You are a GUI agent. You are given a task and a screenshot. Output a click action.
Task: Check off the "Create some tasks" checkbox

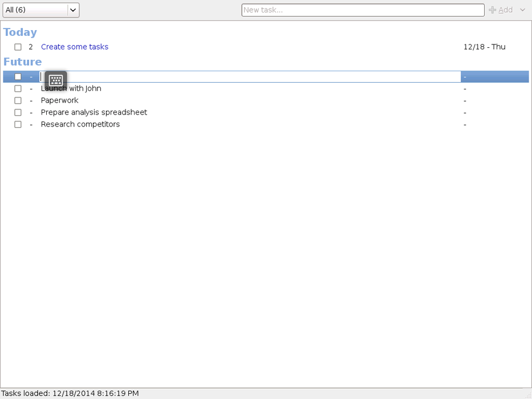(18, 47)
